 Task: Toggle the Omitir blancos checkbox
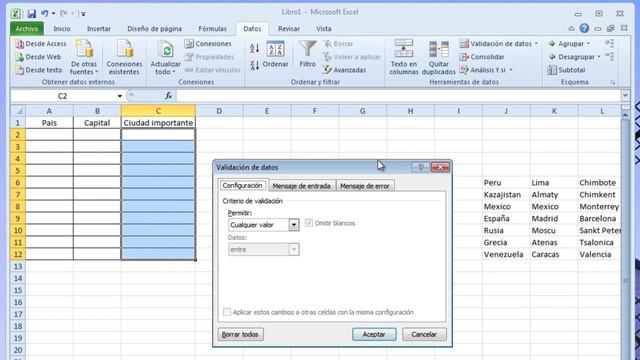click(309, 223)
